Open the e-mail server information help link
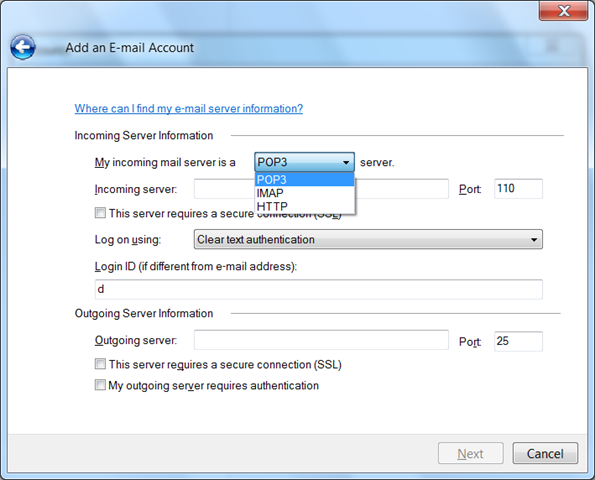The width and height of the screenshot is (595, 480). click(189, 109)
